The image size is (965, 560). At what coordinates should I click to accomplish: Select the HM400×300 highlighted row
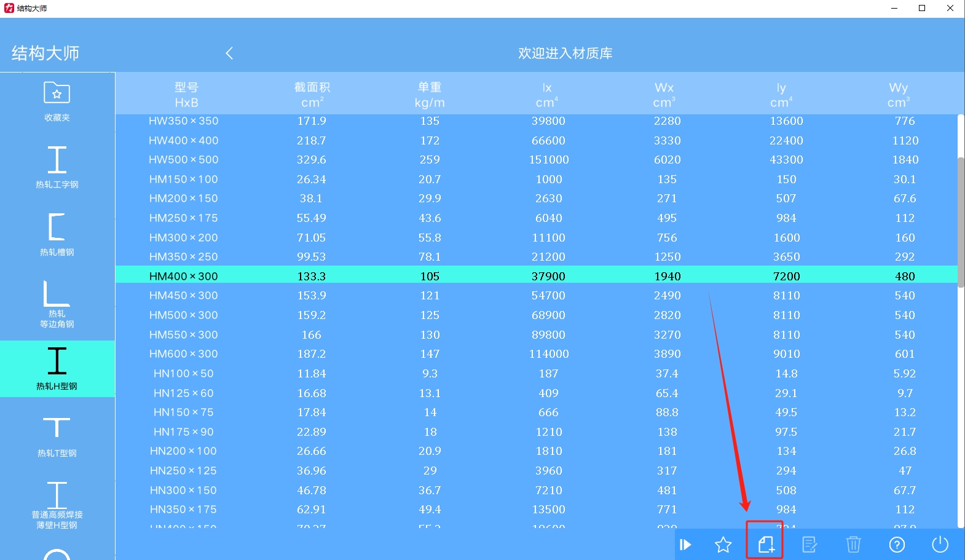coord(183,276)
